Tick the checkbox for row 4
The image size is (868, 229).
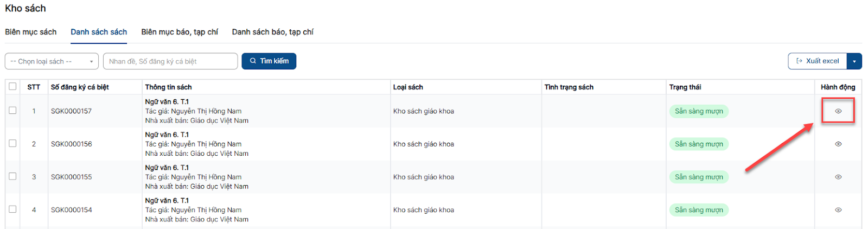point(12,209)
